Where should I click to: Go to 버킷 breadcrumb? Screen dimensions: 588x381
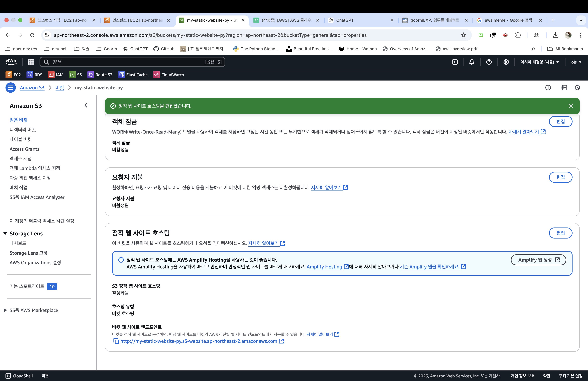59,88
